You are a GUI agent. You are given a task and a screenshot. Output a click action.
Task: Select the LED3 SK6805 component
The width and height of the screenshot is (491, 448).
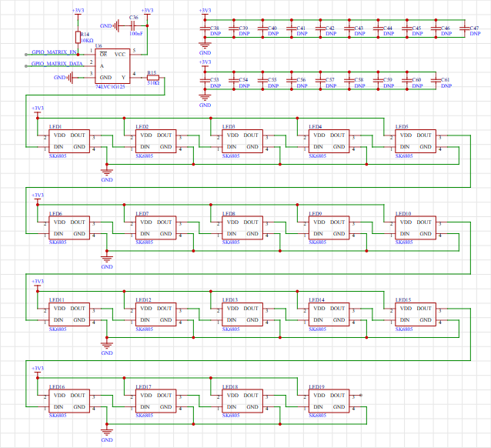pyautogui.click(x=242, y=142)
